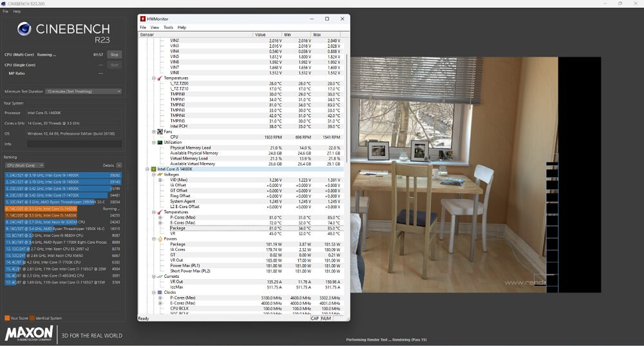The image size is (644, 346).
Task: Click the HWMonitor vertical scrollbar
Action: [x=346, y=110]
